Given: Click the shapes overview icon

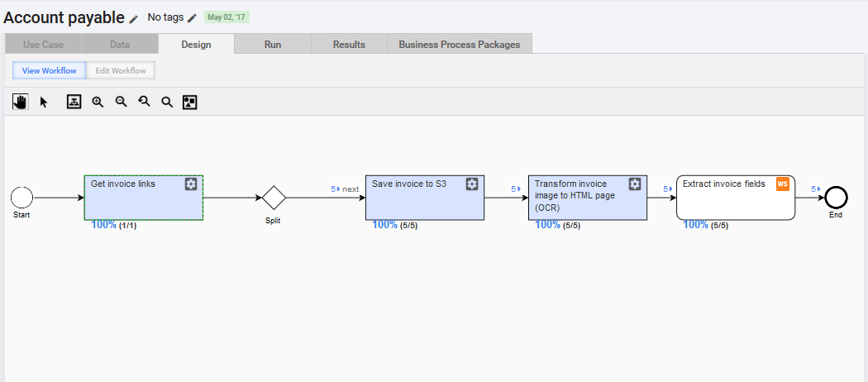Looking at the screenshot, I should point(190,102).
